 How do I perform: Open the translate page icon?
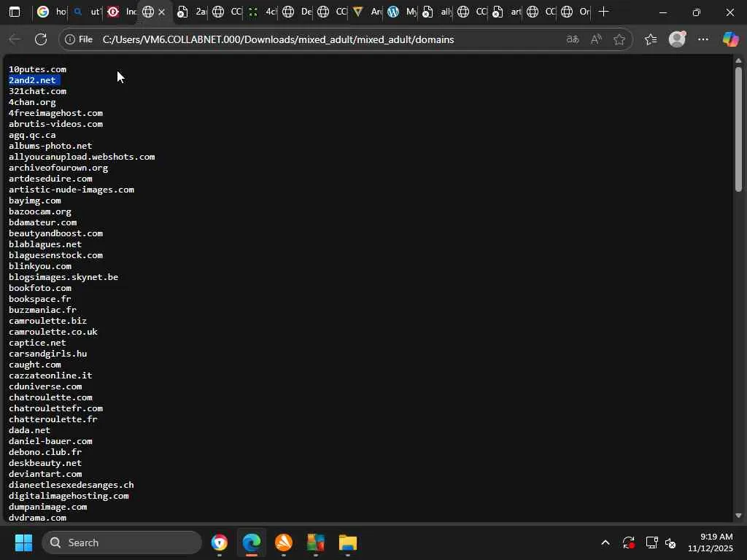click(573, 39)
